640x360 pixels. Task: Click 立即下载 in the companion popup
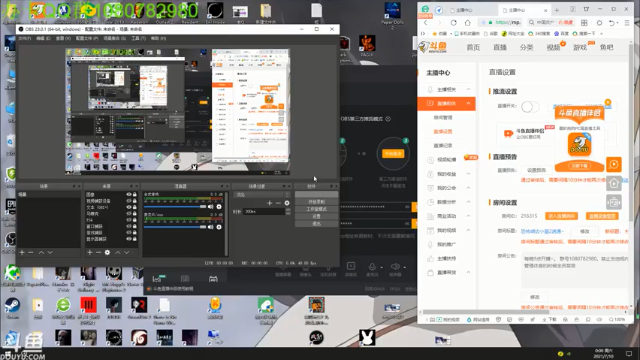580,166
